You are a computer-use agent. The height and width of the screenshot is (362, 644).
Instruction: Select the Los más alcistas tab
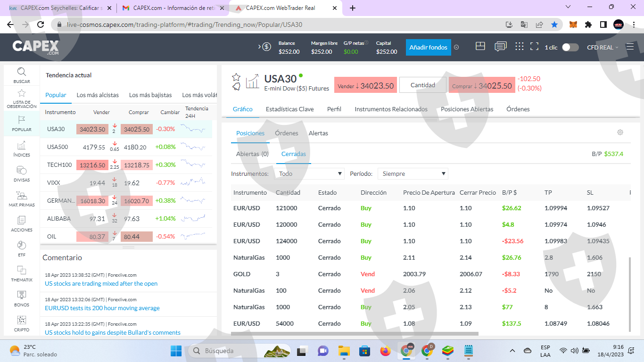[x=98, y=95]
